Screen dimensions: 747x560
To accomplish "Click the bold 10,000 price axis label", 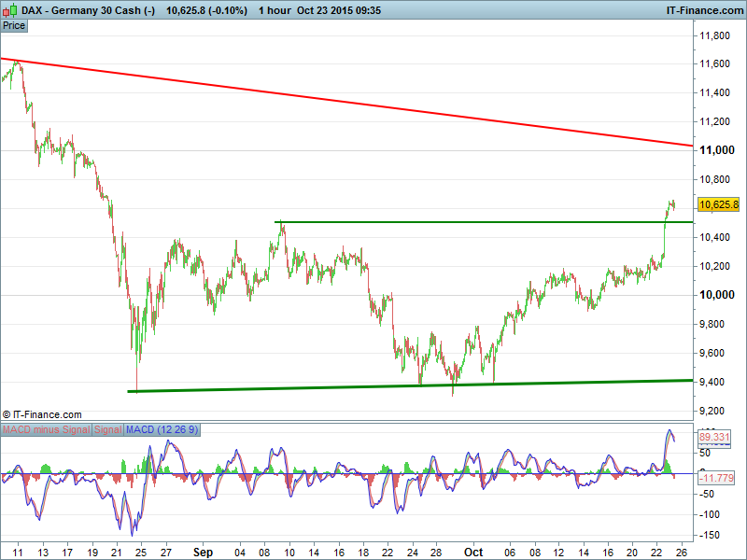I will 717,295.
